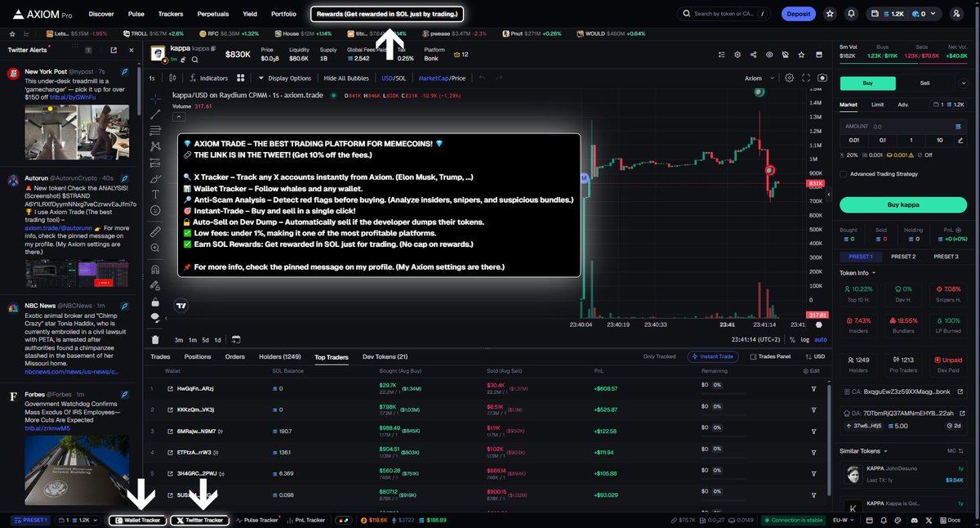
Task: Click the AMOUNT input field
Action: pyautogui.click(x=903, y=127)
